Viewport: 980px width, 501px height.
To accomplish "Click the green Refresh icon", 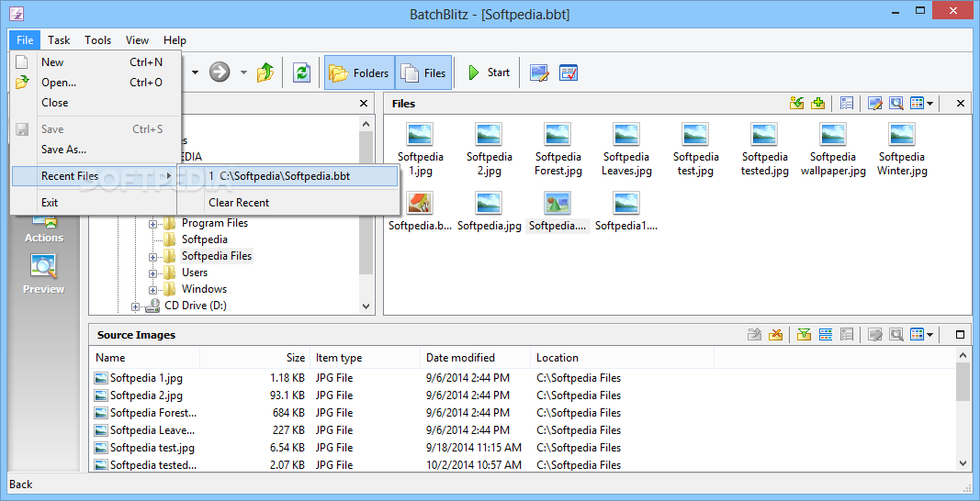I will coord(302,72).
